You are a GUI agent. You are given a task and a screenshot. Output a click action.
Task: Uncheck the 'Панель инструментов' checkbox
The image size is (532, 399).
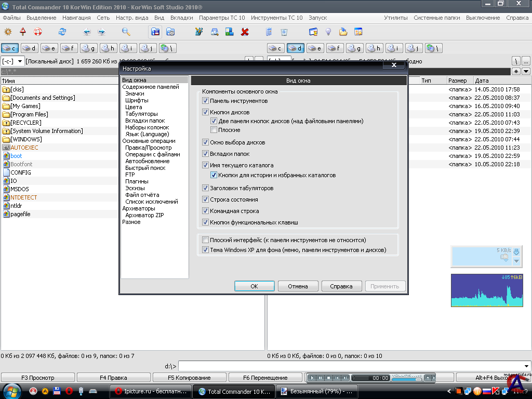point(206,101)
